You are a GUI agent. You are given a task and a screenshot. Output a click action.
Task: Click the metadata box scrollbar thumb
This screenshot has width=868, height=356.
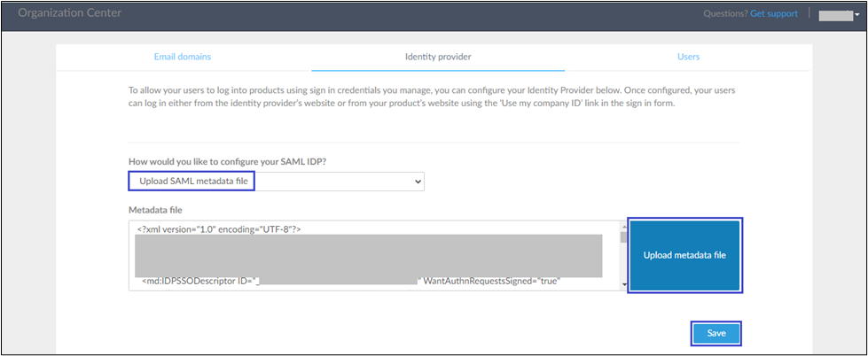[x=624, y=237]
